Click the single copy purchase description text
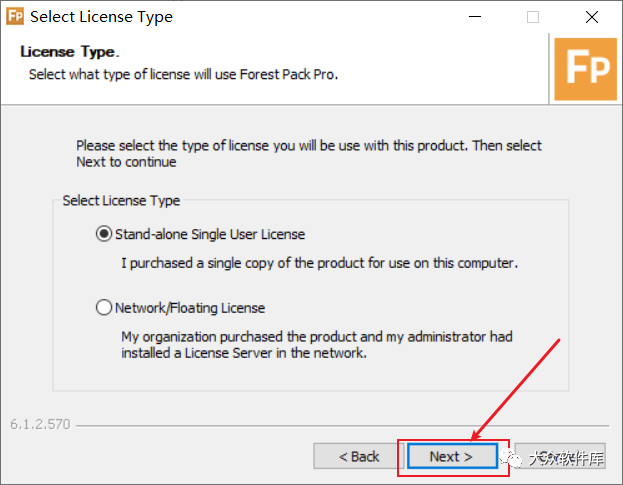 coord(319,263)
